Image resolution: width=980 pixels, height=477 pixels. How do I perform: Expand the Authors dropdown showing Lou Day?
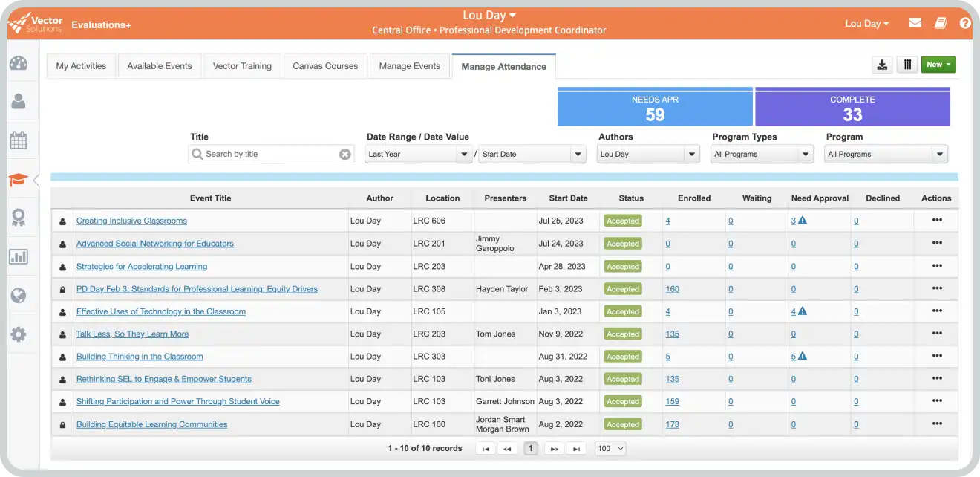click(x=648, y=155)
